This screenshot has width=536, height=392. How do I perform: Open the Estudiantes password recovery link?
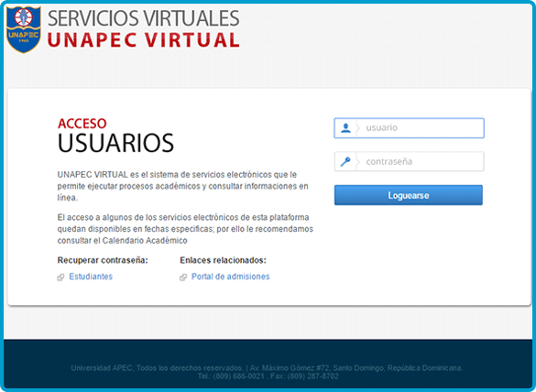pyautogui.click(x=91, y=277)
